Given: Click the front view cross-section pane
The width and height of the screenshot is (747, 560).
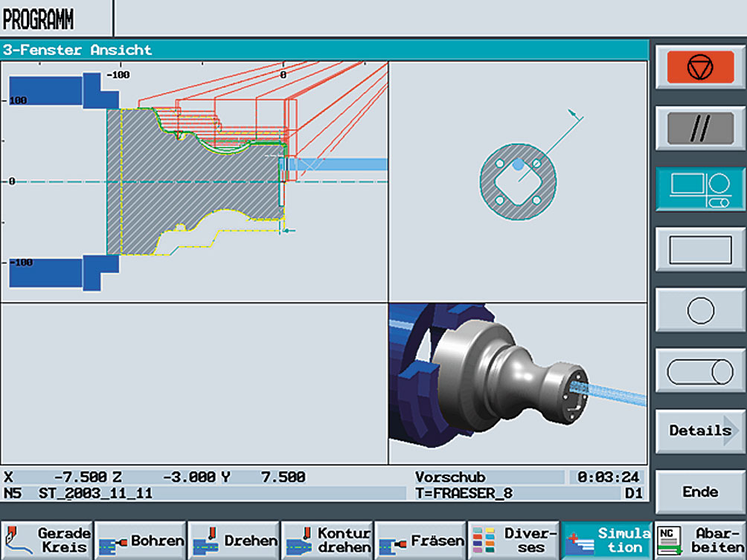Looking at the screenshot, I should [517, 182].
